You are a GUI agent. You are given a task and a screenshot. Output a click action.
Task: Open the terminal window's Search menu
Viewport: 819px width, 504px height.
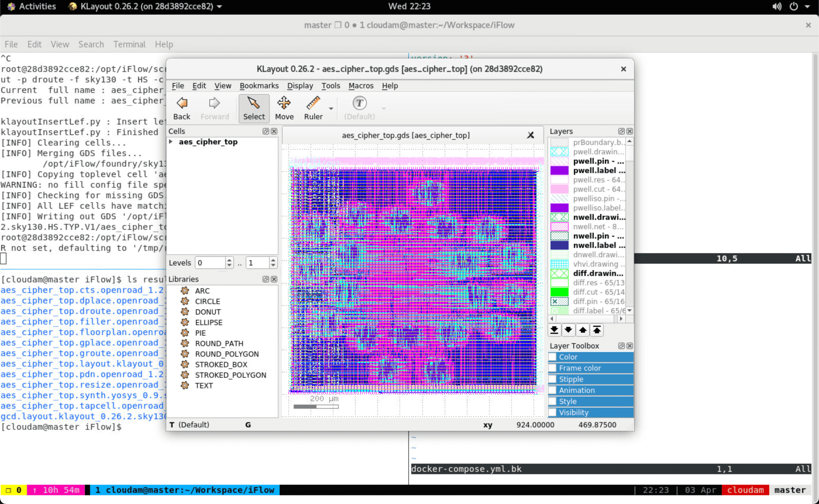click(91, 44)
